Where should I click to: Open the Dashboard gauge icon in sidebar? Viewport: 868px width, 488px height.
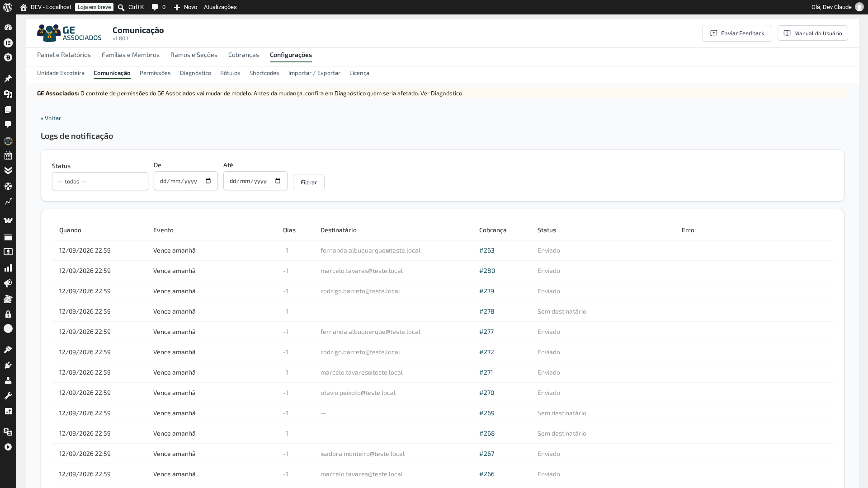click(x=8, y=28)
